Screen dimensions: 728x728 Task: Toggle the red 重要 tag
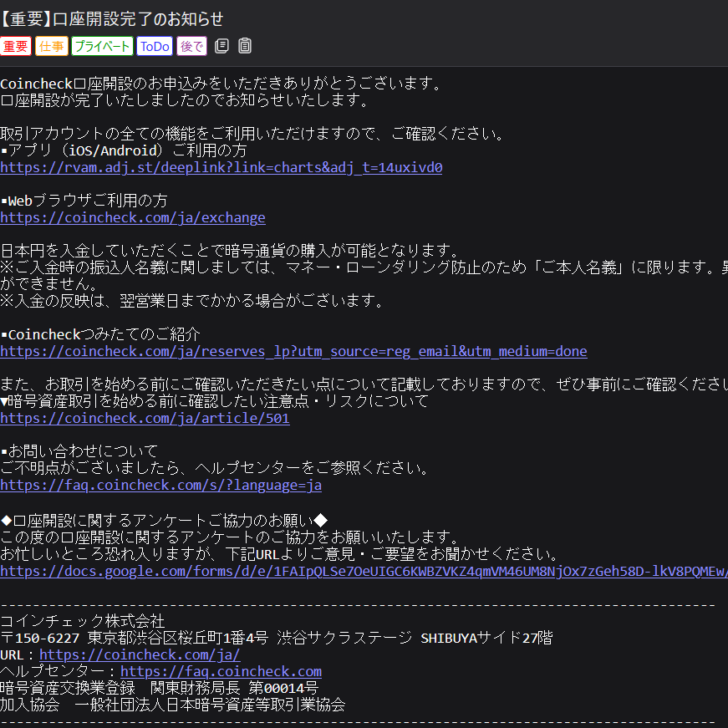(x=16, y=47)
